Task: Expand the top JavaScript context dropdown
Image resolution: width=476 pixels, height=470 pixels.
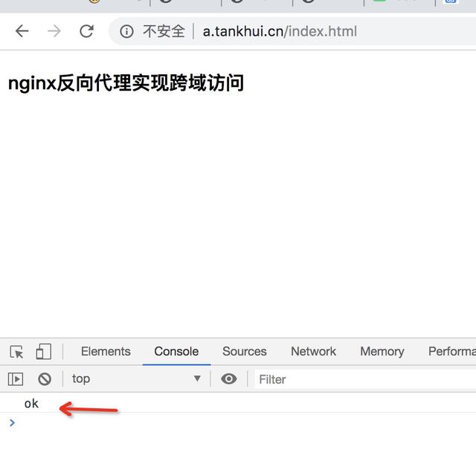Action: (x=136, y=379)
